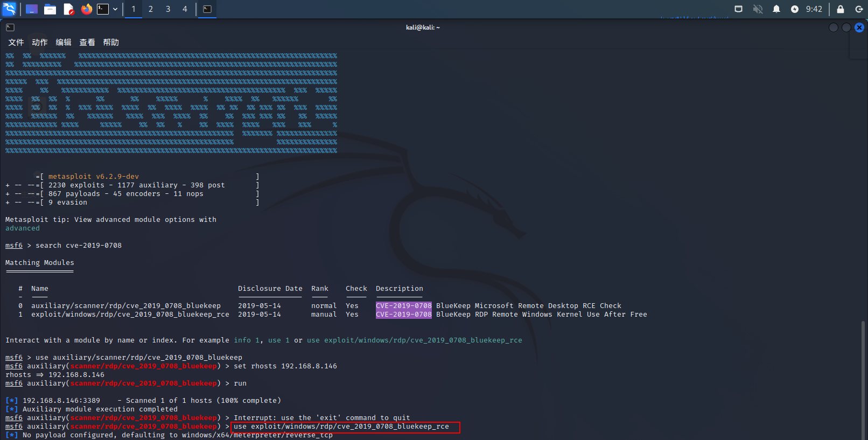
Task: Click command 'use exploit/windows/rdp/cve_2019_0708_bluekeep_rce' on last prompt
Action: click(x=341, y=427)
